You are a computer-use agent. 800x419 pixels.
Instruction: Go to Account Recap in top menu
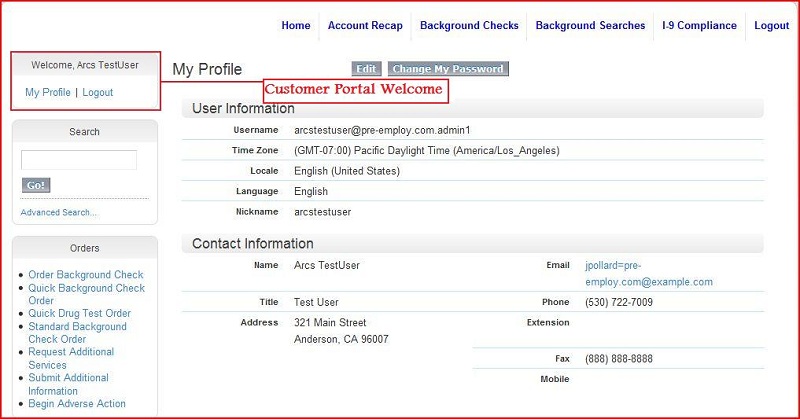click(x=365, y=26)
